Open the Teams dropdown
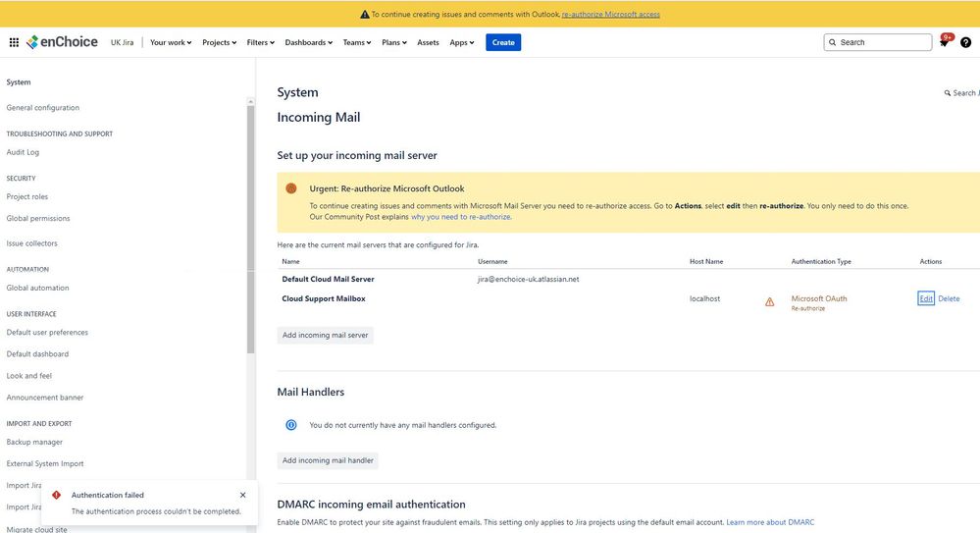980x533 pixels. 357,42
